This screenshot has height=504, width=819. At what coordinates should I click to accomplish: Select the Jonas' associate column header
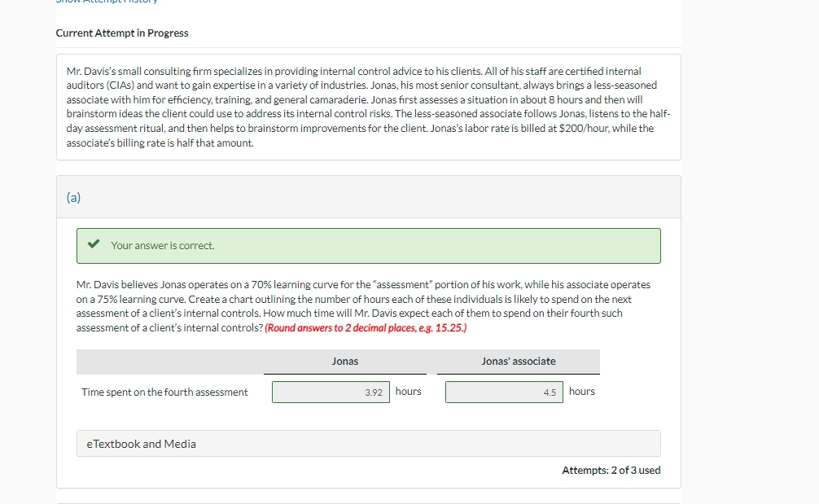(x=518, y=362)
